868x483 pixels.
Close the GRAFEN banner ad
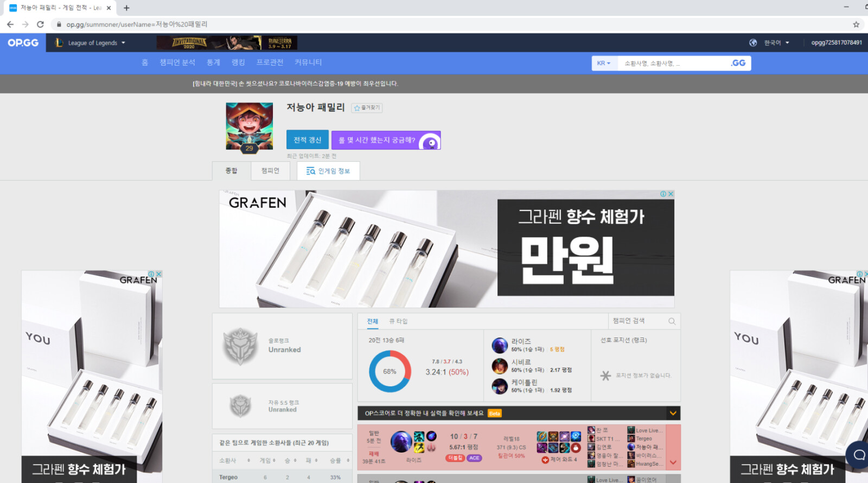click(671, 194)
